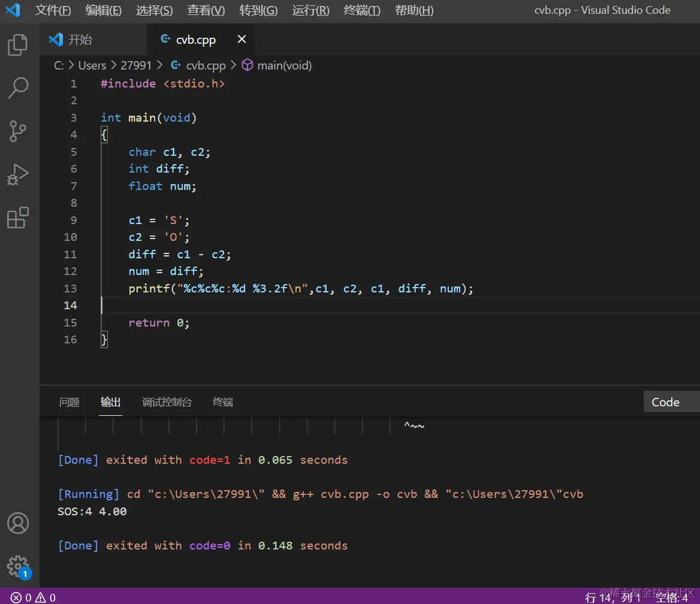
Task: Click the cvb.cpp breadcrumb item
Action: [205, 65]
